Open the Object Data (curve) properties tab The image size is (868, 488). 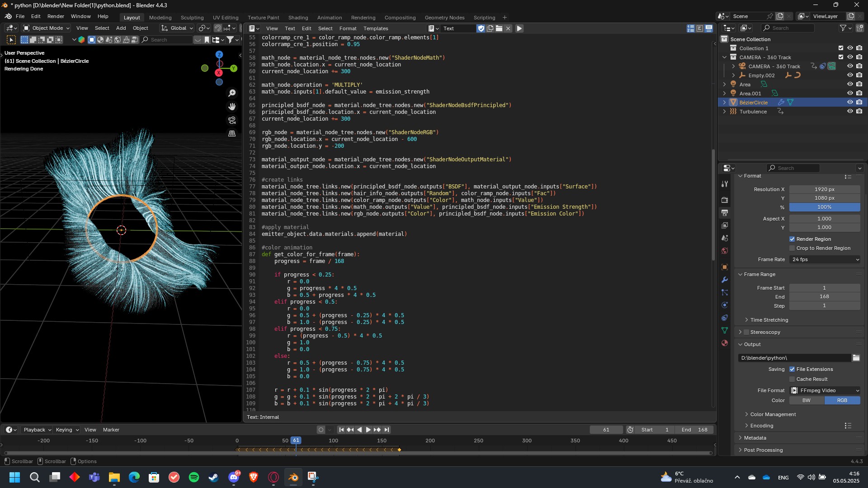coord(725,330)
